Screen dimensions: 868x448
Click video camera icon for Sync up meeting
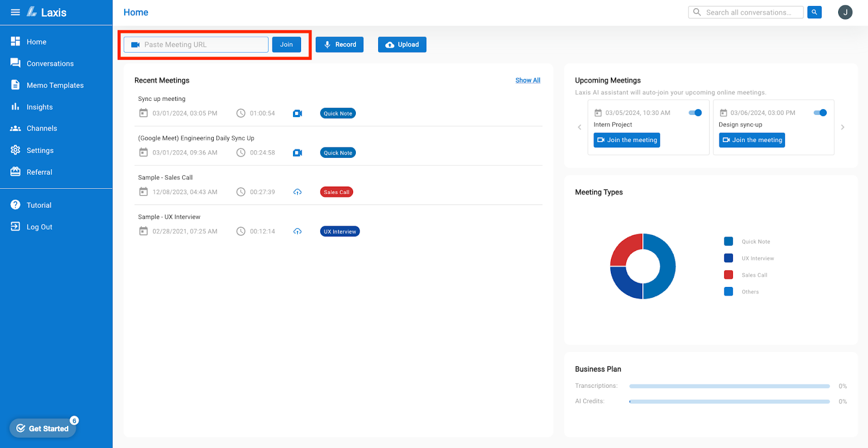tap(297, 113)
